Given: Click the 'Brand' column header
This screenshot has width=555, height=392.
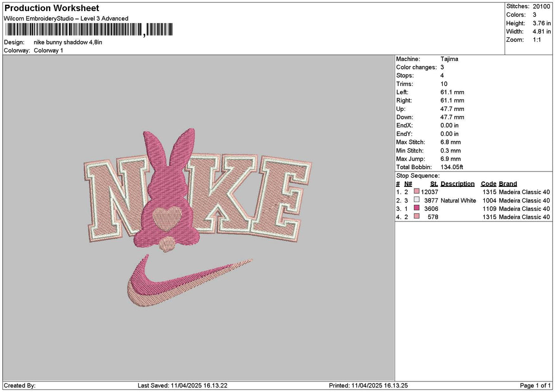Looking at the screenshot, I should (x=508, y=184).
